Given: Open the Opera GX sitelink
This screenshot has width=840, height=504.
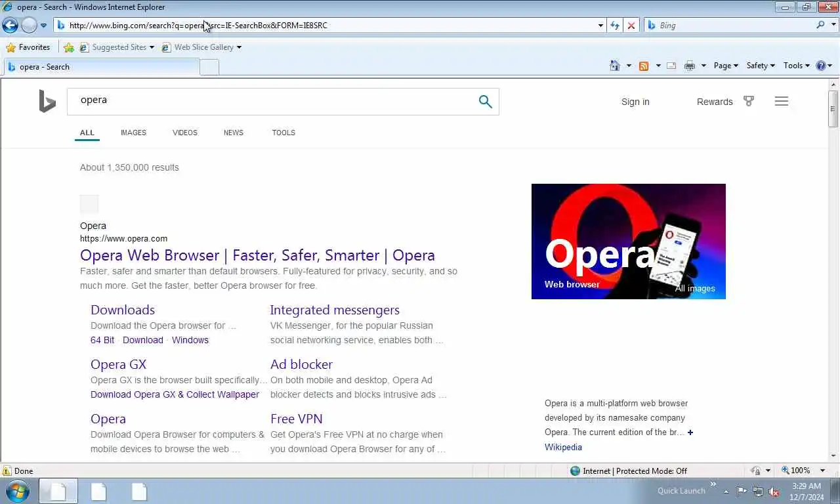Looking at the screenshot, I should 118,364.
